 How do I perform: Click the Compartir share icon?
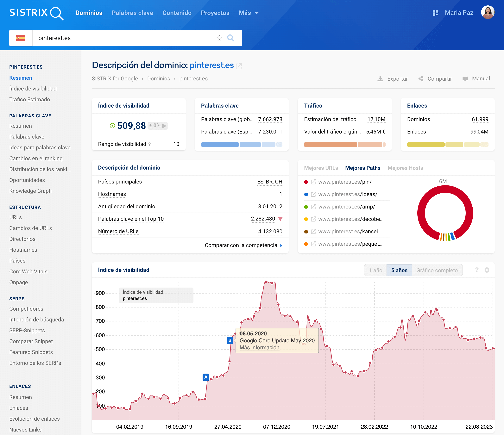(x=421, y=78)
